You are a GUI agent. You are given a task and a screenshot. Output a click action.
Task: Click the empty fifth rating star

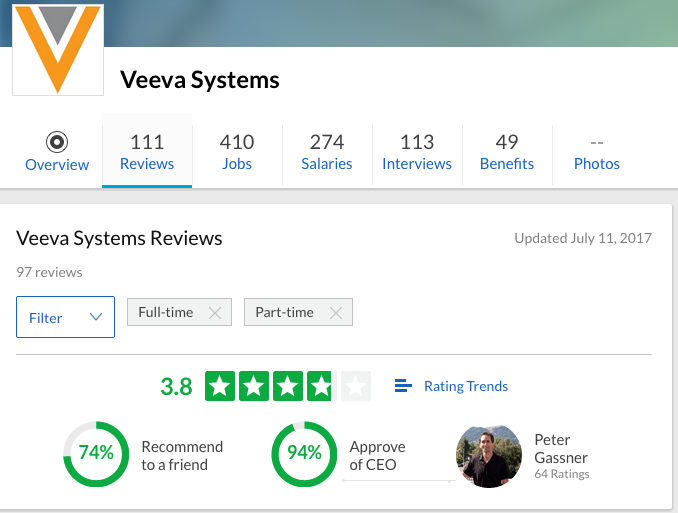pyautogui.click(x=356, y=386)
